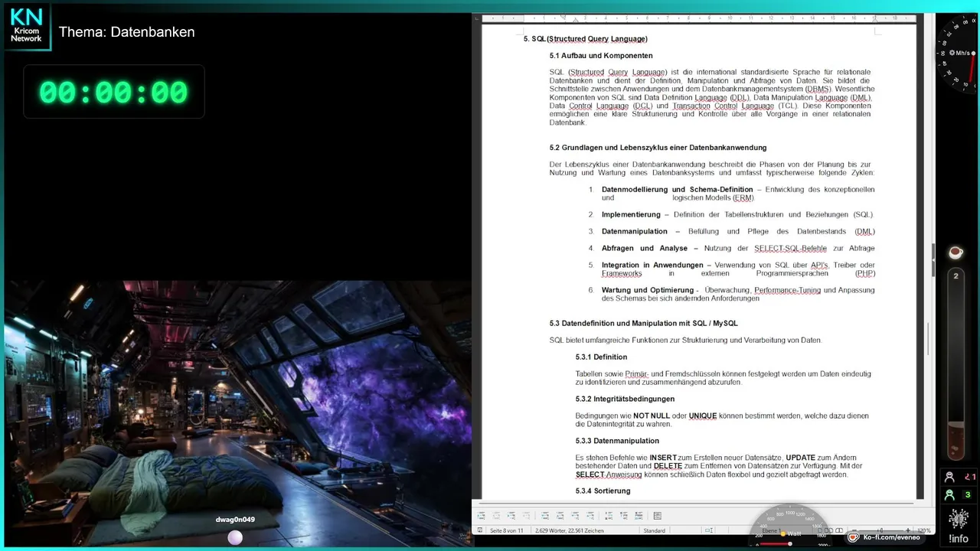Image resolution: width=980 pixels, height=551 pixels.
Task: Click the underlined 'SELECT-SQL-Befehle' text
Action: pyautogui.click(x=790, y=248)
